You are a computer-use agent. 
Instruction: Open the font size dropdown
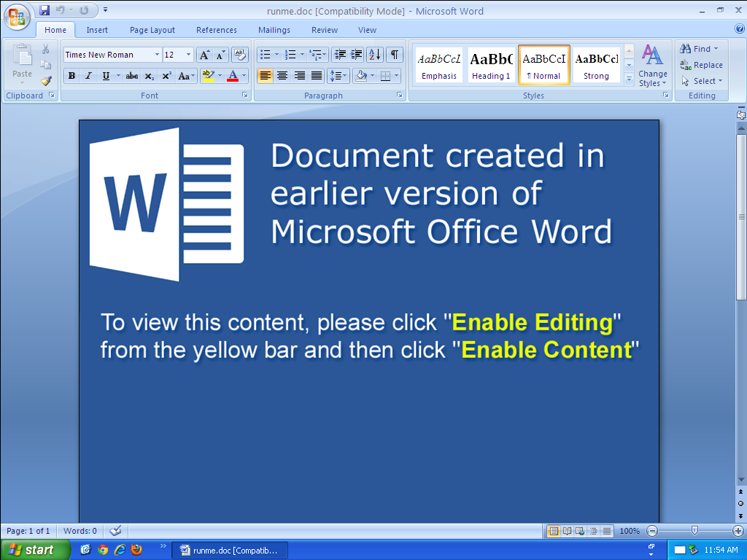coord(189,55)
